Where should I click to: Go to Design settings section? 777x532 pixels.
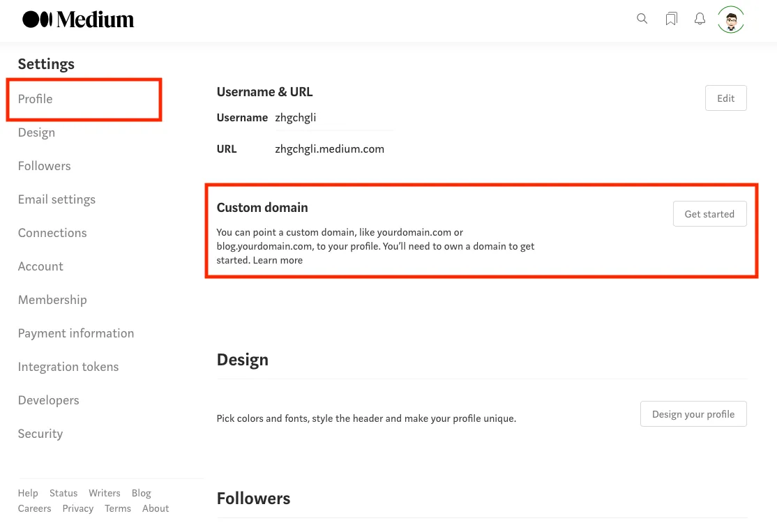click(x=36, y=132)
